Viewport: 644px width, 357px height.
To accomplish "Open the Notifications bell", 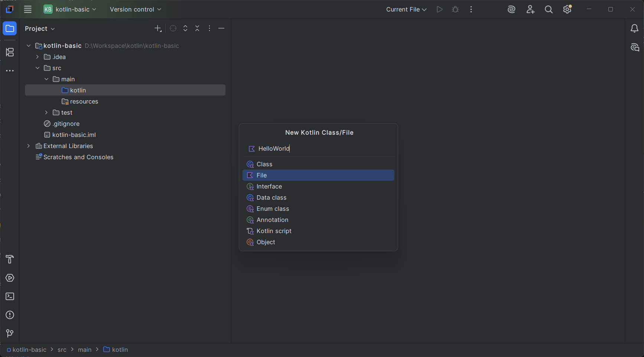I will [x=634, y=28].
